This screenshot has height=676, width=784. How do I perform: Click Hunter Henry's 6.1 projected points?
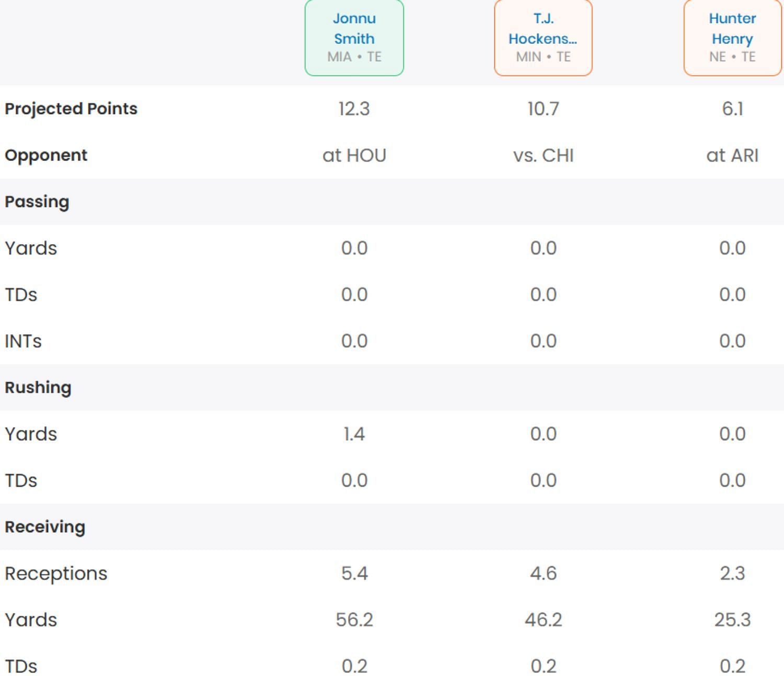pyautogui.click(x=732, y=109)
